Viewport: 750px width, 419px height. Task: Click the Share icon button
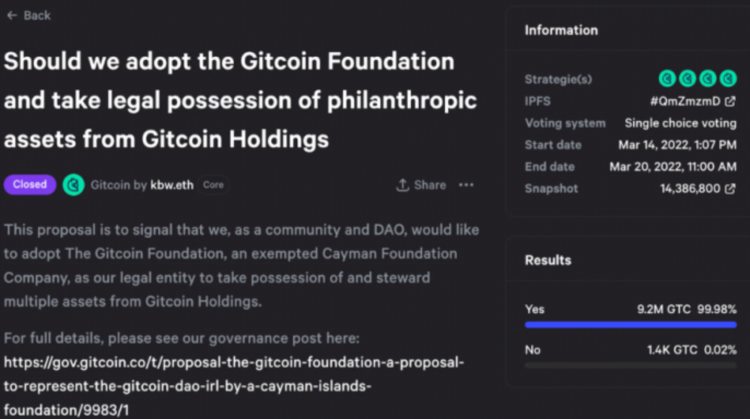pyautogui.click(x=421, y=185)
